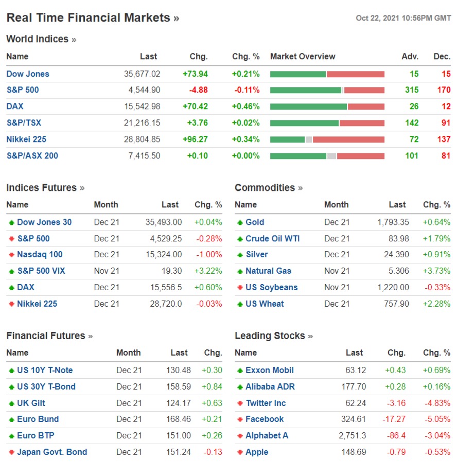Open the Crude Oil WTI link
The width and height of the screenshot is (457, 476).
tap(273, 238)
